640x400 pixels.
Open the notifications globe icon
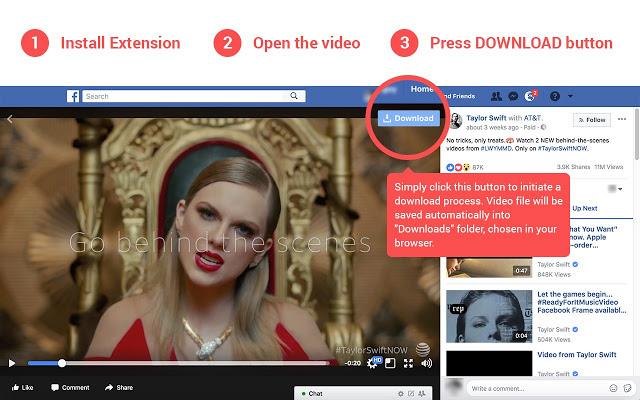click(530, 96)
